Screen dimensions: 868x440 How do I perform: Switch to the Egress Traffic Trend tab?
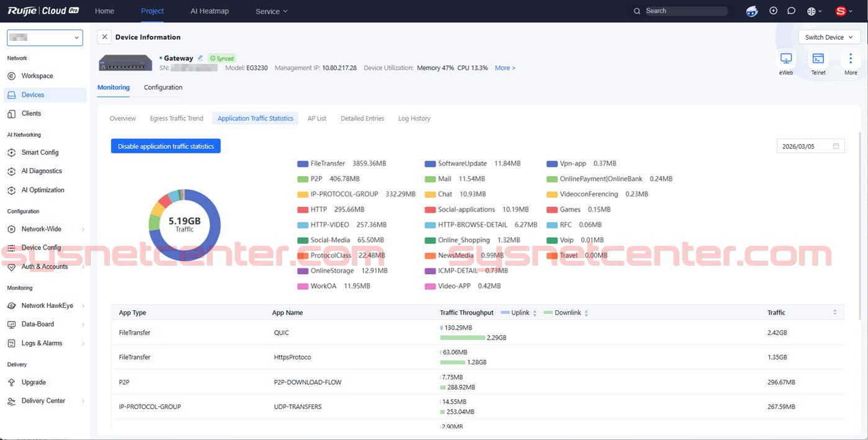[x=176, y=119]
